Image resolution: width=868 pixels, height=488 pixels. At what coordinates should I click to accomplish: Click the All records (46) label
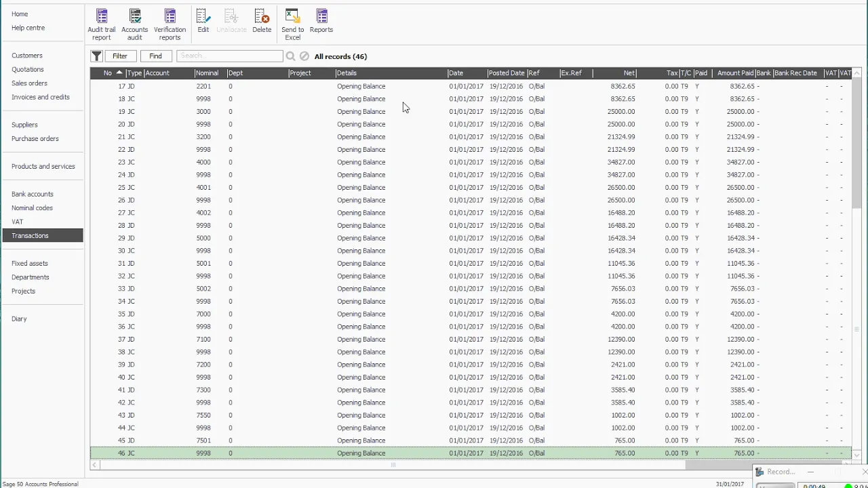point(340,56)
